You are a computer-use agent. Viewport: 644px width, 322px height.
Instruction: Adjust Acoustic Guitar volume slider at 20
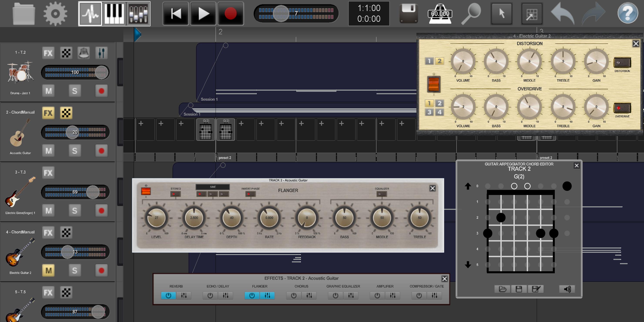[72, 132]
